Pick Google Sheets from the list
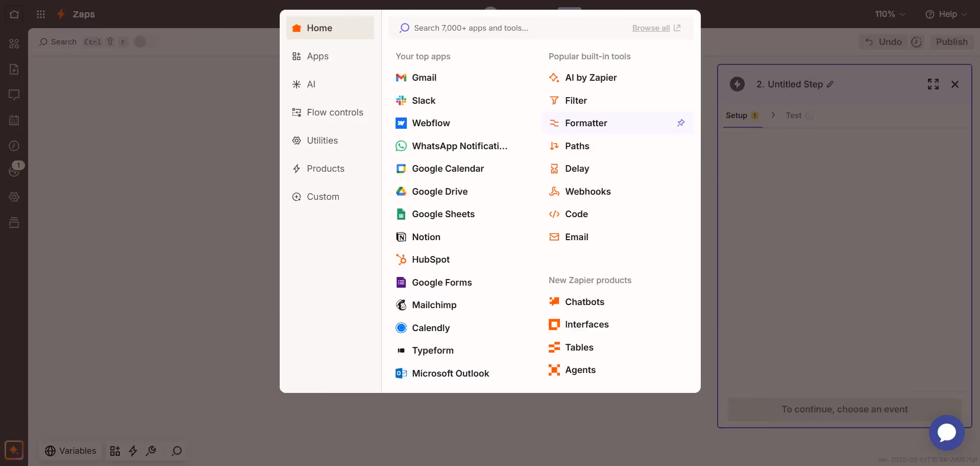980x466 pixels. pos(435,214)
